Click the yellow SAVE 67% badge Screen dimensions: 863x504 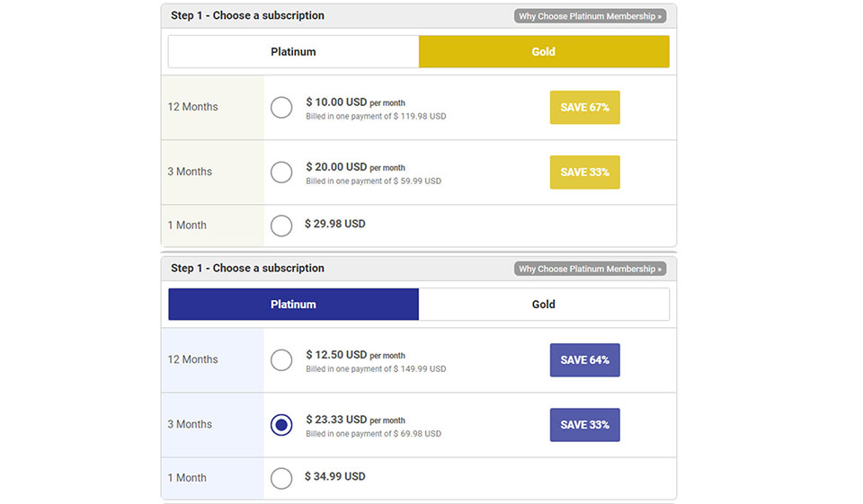584,108
